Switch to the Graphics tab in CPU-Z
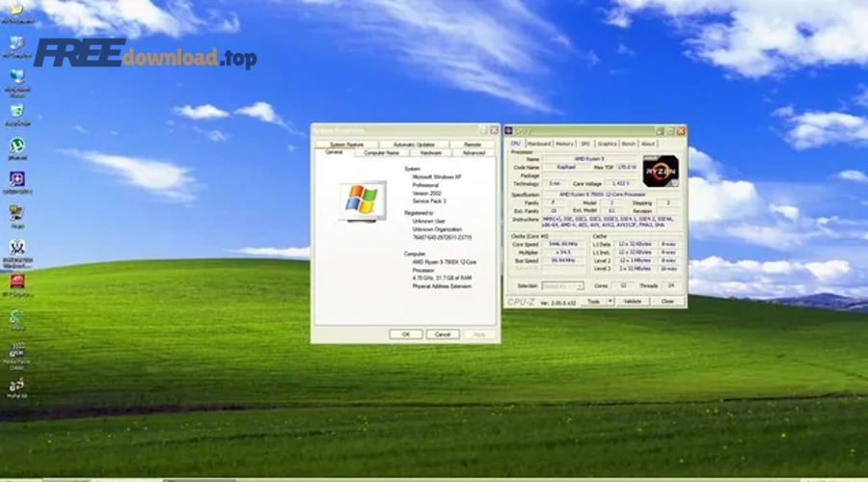 tap(607, 144)
